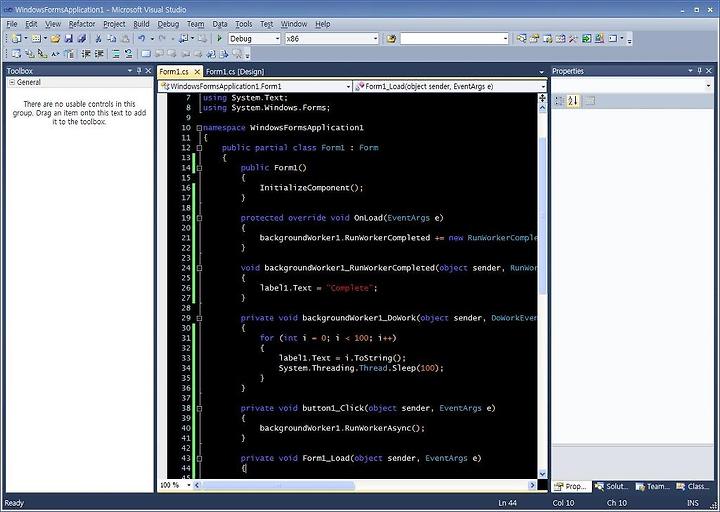
Task: Click the New Project toolbar icon
Action: click(16, 39)
